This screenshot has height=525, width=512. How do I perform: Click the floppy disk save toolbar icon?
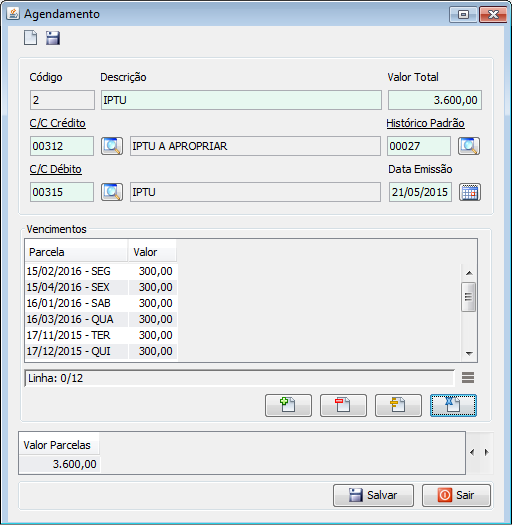pos(53,38)
